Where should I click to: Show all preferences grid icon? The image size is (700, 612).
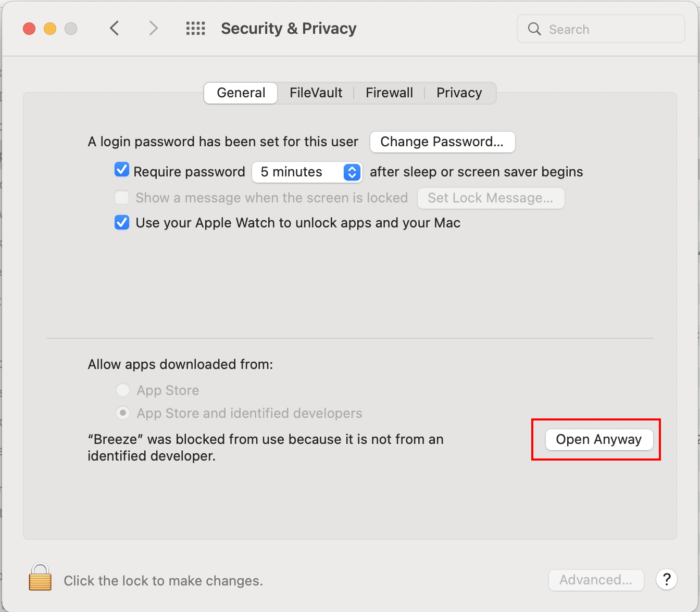tap(196, 28)
